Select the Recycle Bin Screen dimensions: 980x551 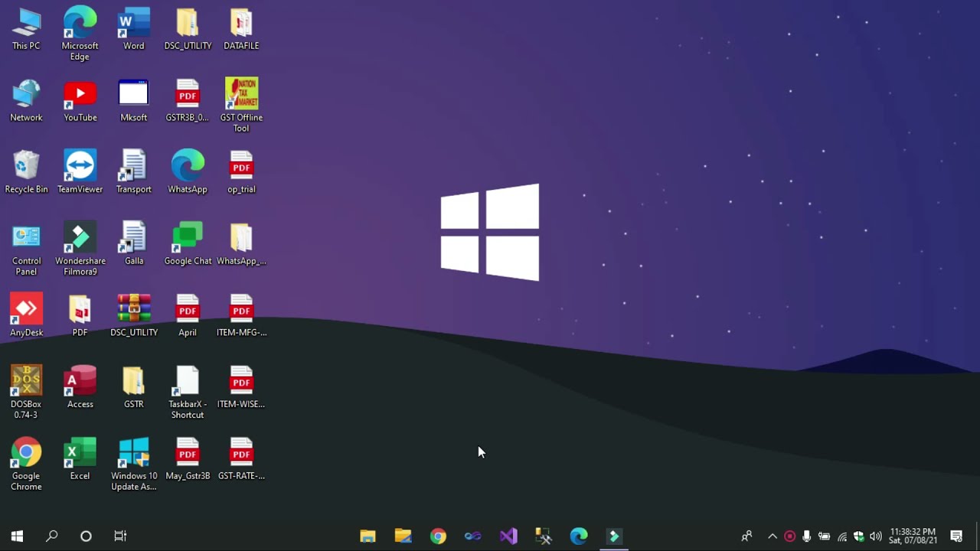pos(26,172)
